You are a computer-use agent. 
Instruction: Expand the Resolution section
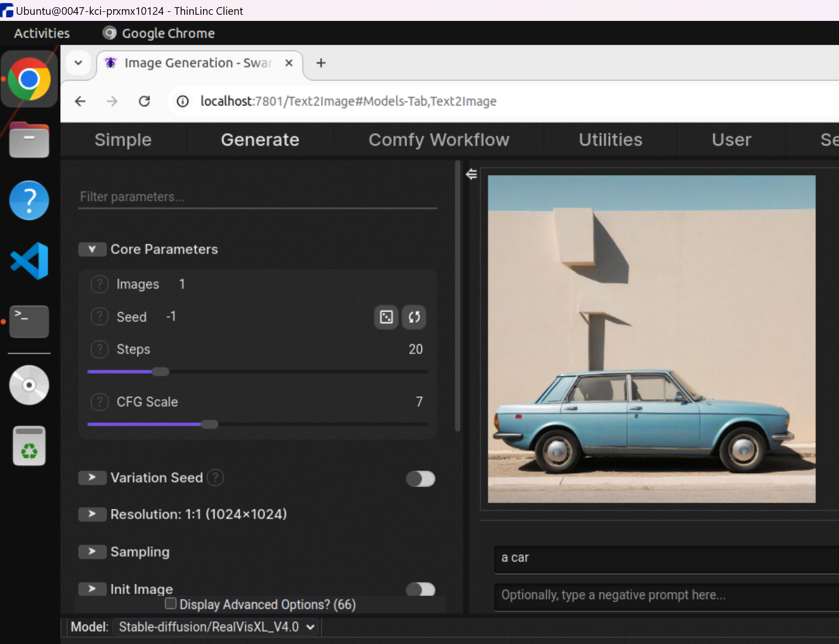pyautogui.click(x=92, y=514)
